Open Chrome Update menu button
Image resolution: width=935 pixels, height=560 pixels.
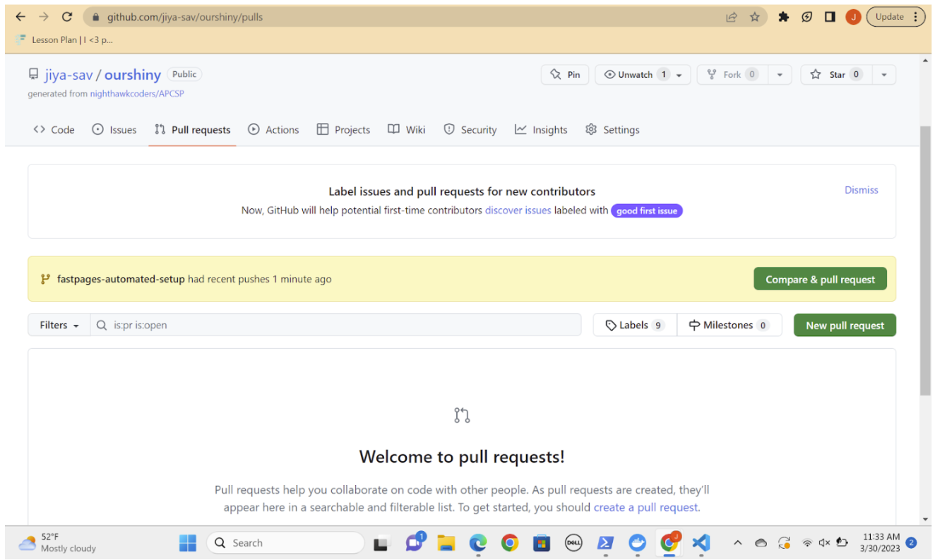(x=895, y=17)
